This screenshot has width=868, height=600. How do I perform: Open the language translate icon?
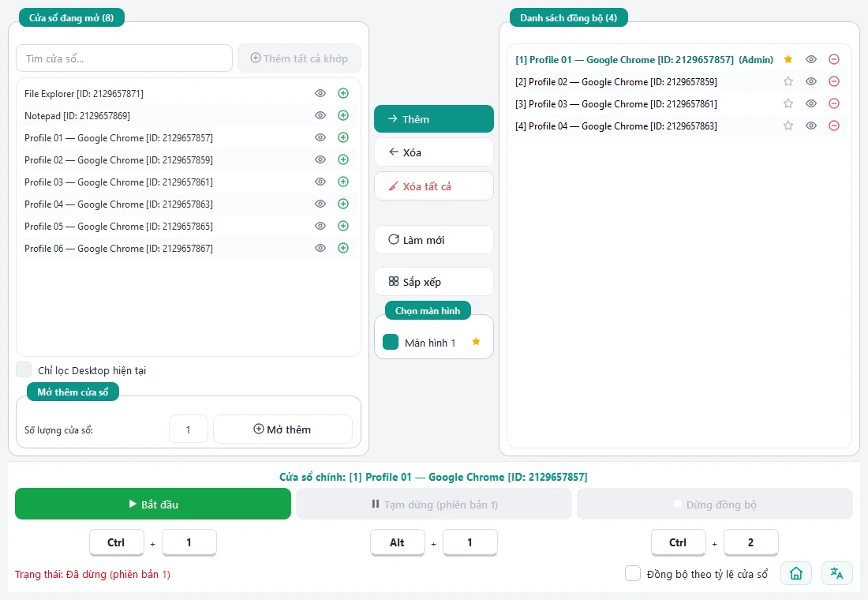click(x=837, y=573)
